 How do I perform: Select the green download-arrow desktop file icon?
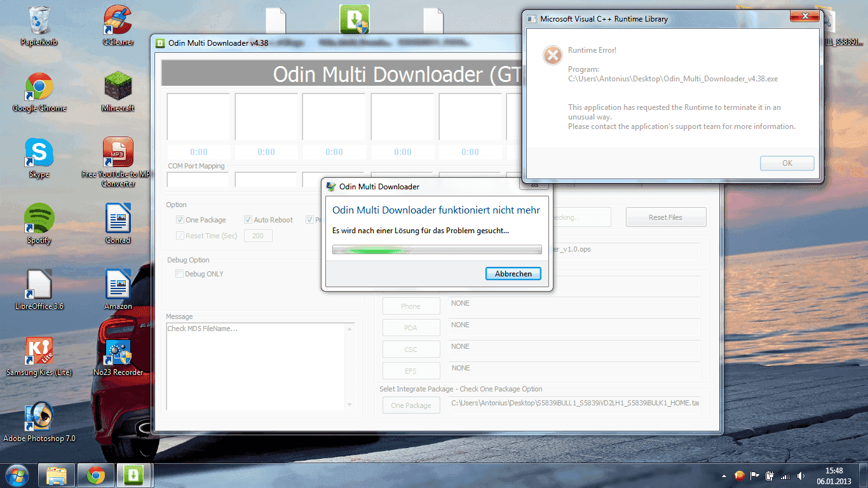(354, 19)
